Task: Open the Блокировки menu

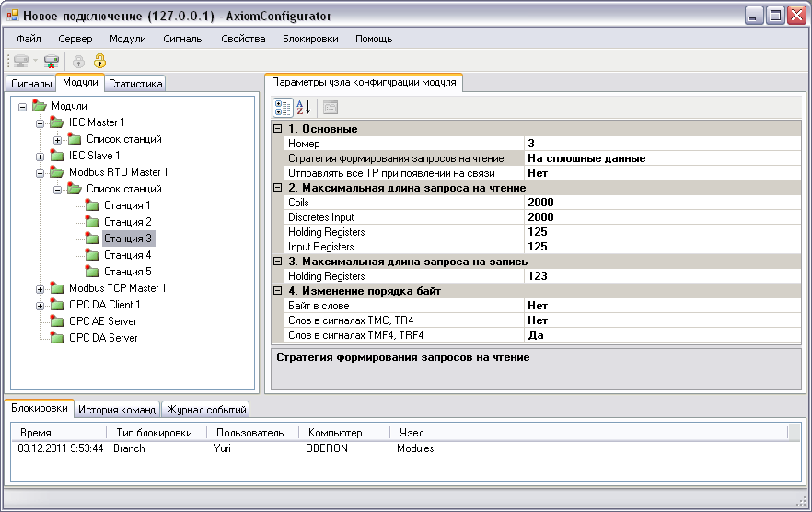Action: pos(310,39)
